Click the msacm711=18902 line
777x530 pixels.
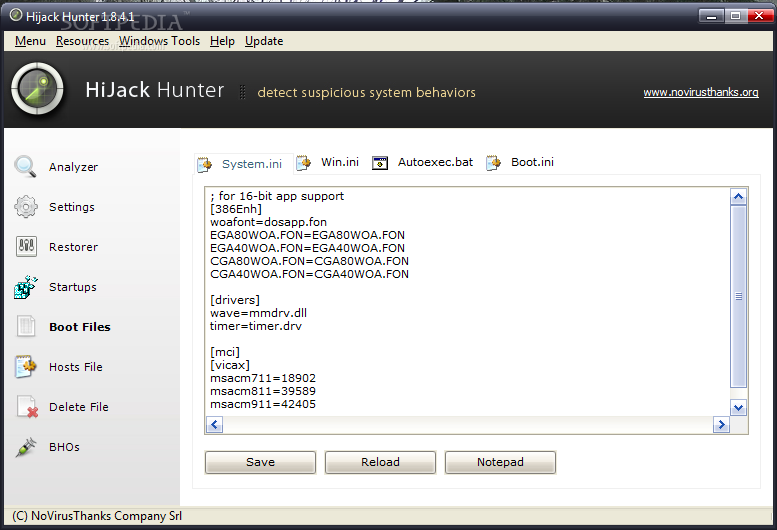(x=263, y=378)
